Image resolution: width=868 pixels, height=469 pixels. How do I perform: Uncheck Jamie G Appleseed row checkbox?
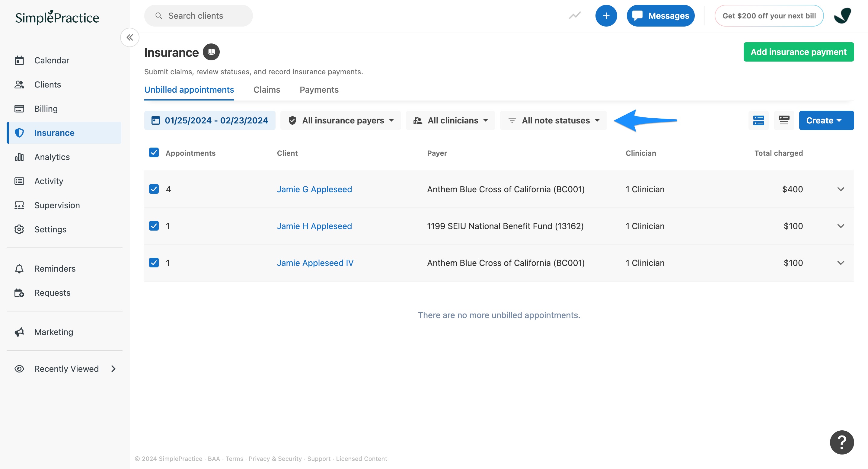tap(154, 189)
